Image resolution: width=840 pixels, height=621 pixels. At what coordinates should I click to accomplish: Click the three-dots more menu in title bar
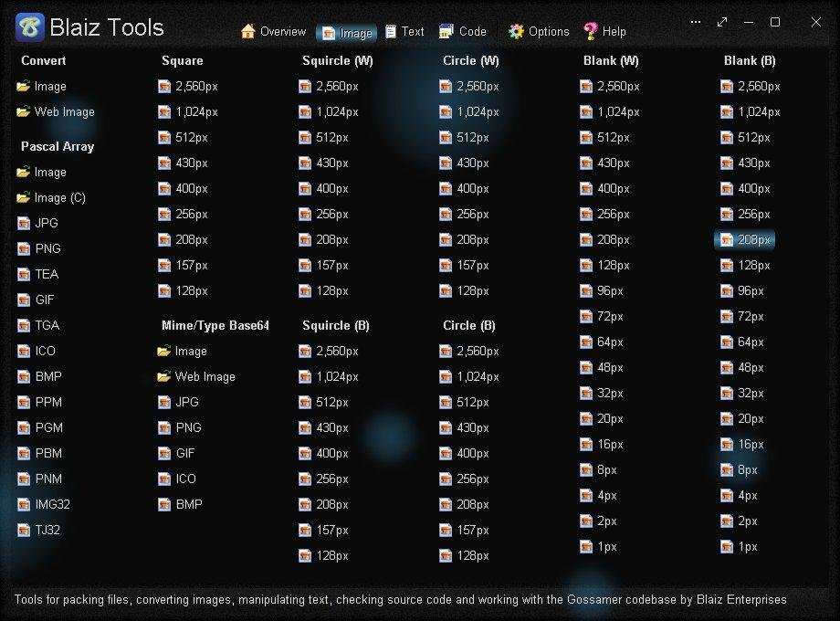696,22
